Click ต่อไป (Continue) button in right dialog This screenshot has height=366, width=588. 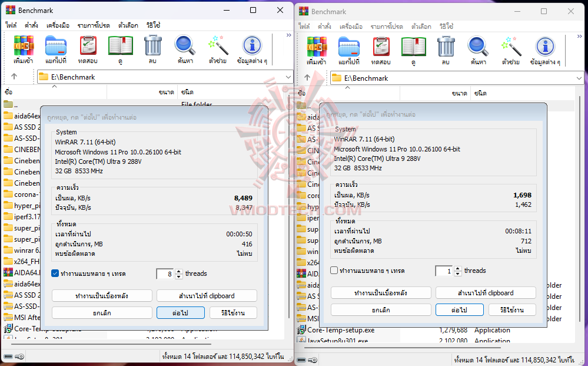[x=459, y=309]
